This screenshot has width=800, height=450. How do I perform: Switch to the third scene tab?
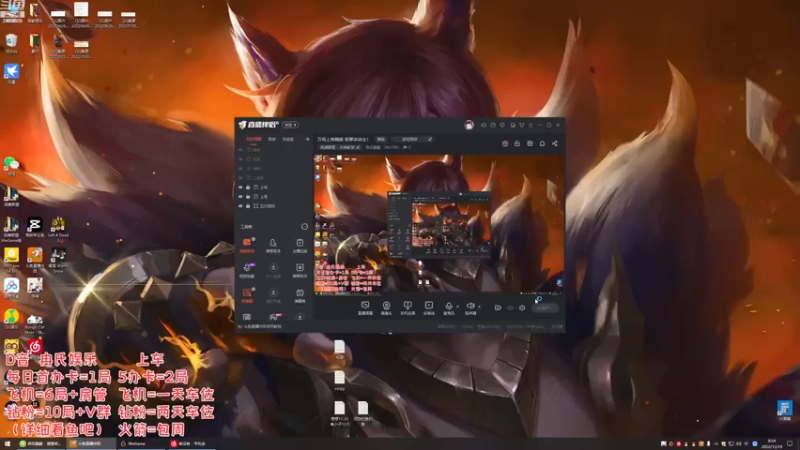[x=288, y=139]
